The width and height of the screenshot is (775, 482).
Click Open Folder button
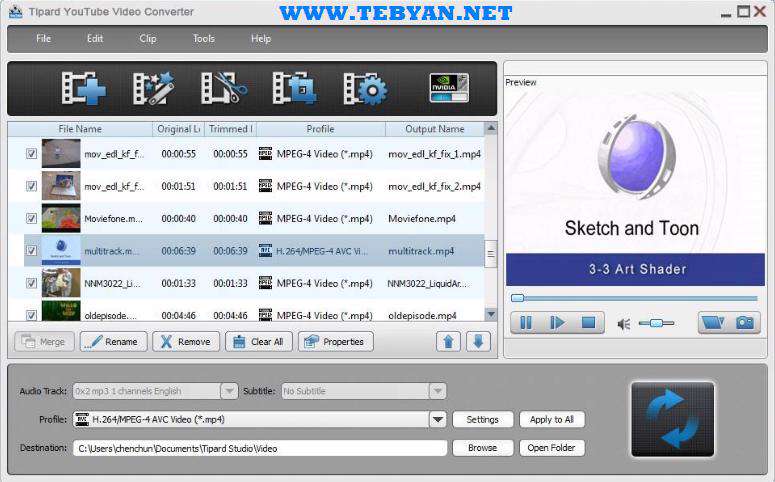click(552, 448)
